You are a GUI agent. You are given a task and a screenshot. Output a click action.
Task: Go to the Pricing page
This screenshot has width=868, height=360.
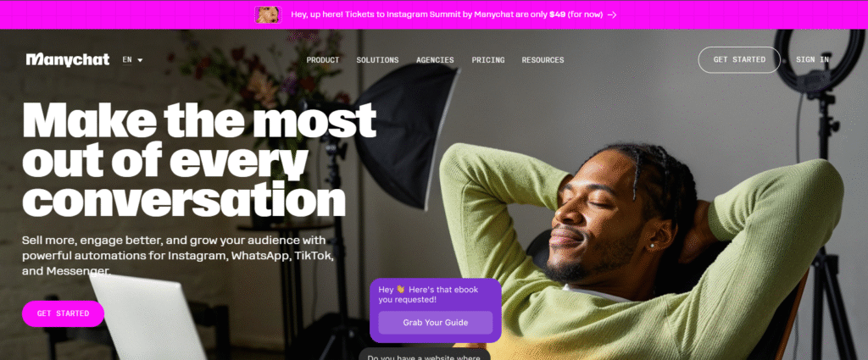(488, 60)
